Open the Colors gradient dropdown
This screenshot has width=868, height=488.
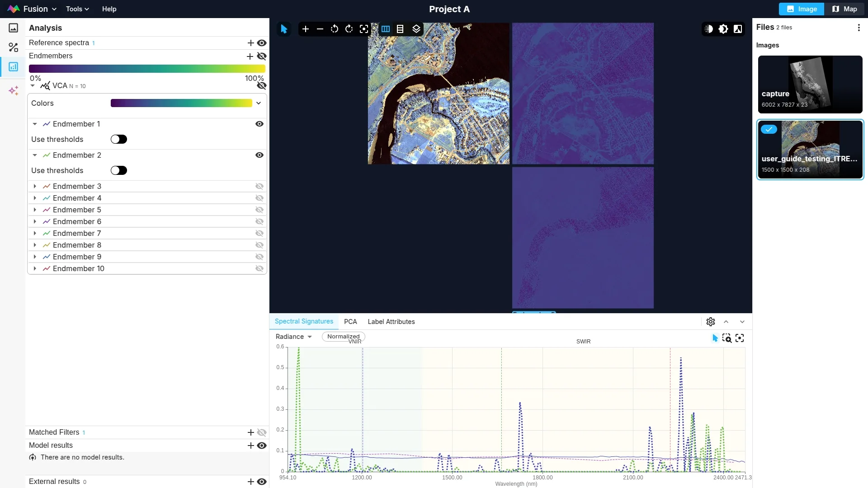coord(259,103)
